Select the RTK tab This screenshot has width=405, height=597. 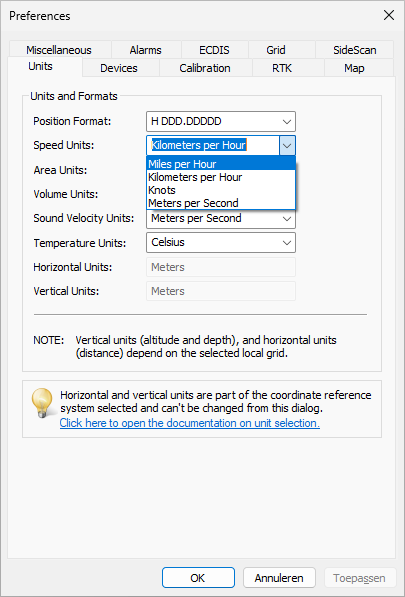pos(282,68)
